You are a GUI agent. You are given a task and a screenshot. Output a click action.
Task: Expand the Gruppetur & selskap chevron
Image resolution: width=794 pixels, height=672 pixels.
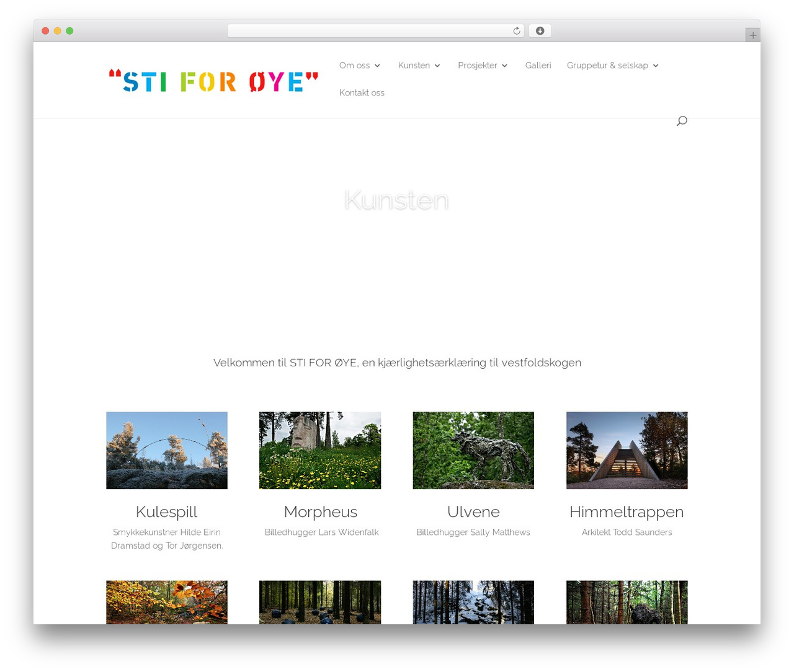pyautogui.click(x=656, y=66)
